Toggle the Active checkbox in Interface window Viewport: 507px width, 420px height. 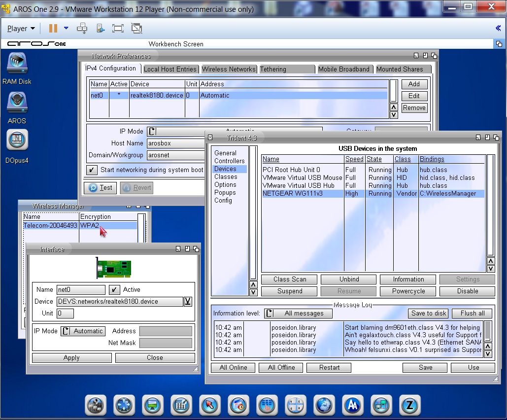point(114,290)
